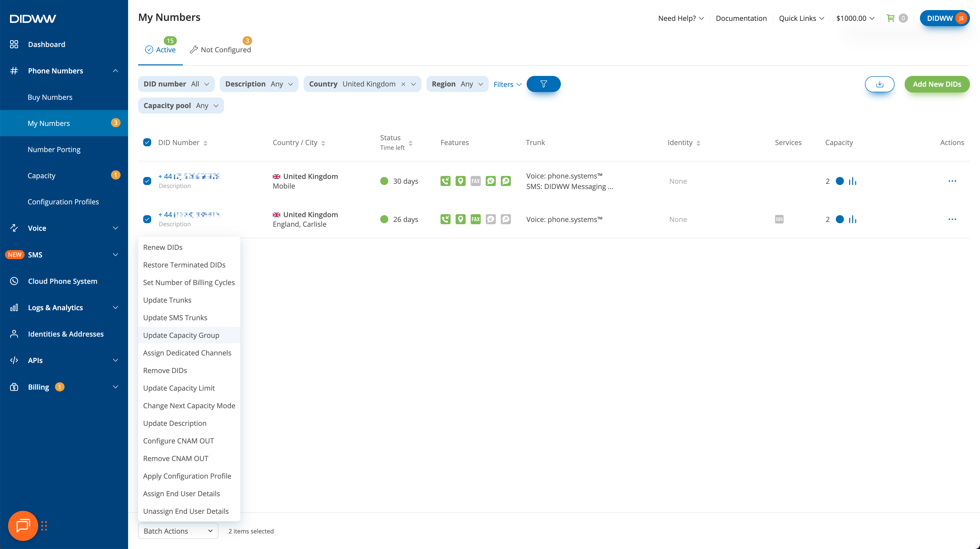Open actions ellipsis for the Carlisle number
The height and width of the screenshot is (549, 980).
click(952, 219)
